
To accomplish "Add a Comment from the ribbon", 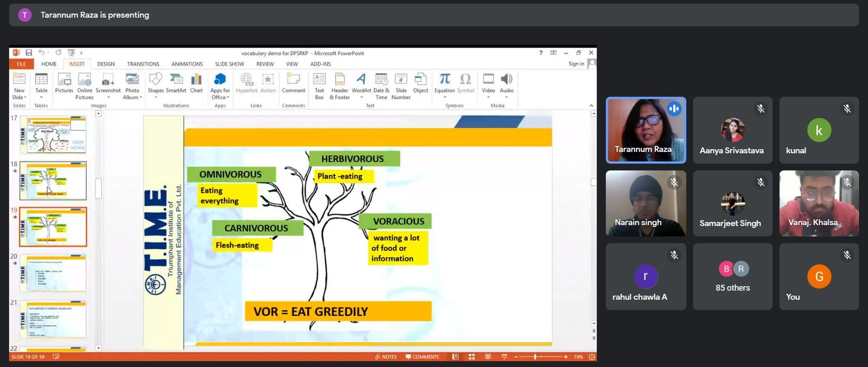I will [293, 80].
